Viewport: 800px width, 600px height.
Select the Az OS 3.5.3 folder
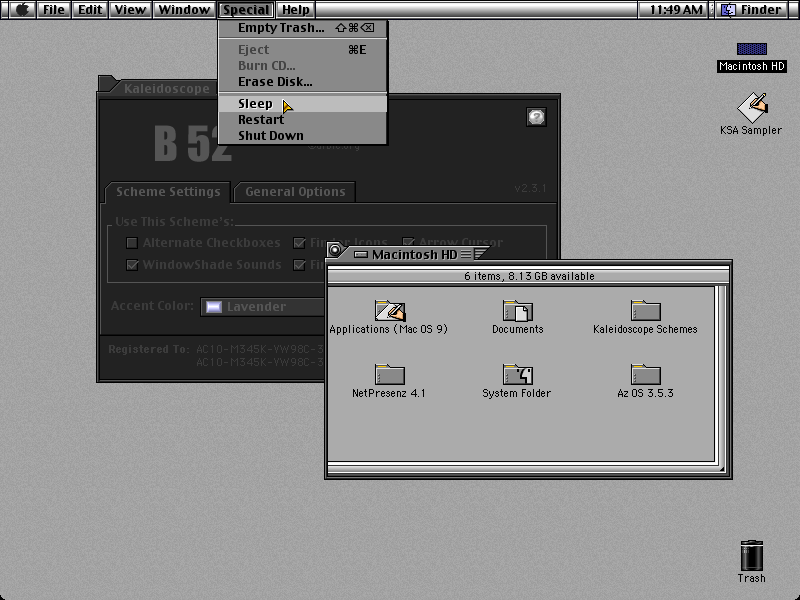[645, 374]
